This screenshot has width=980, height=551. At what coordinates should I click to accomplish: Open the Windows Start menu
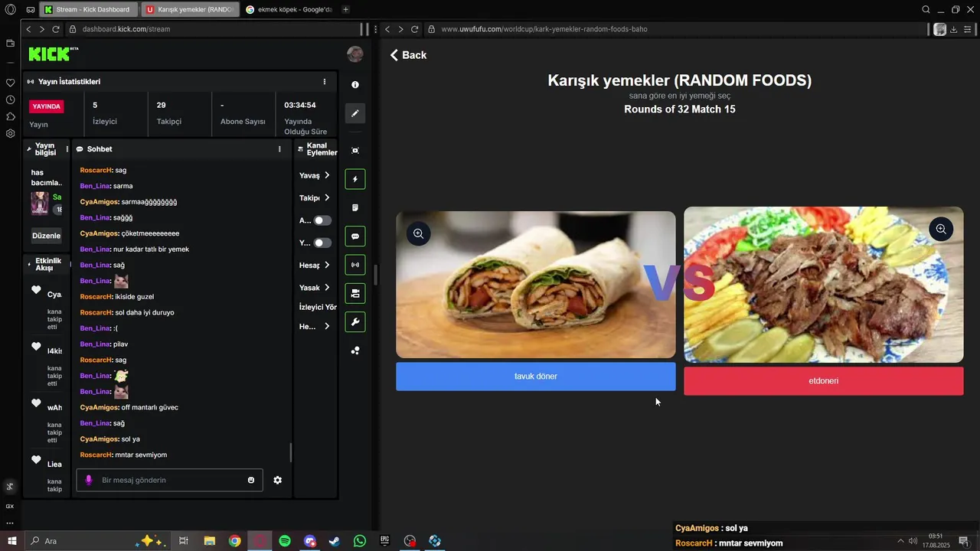coord(12,541)
